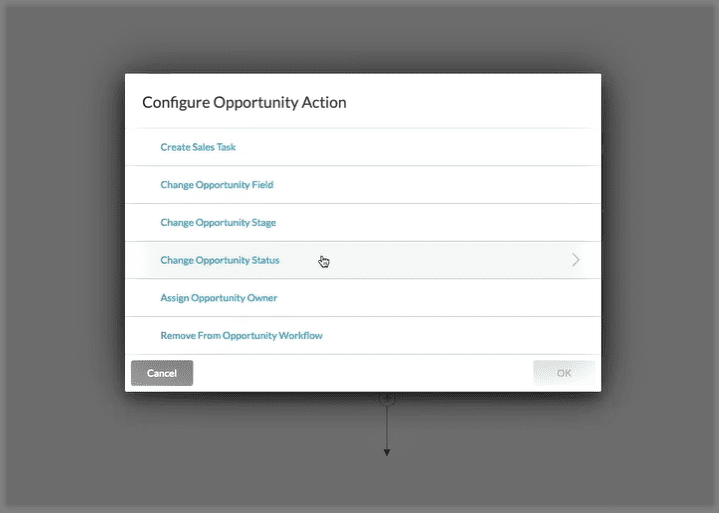Screen dimensions: 719x513
Task: Expand chevron on Change Opportunity Status row
Action: tap(576, 260)
